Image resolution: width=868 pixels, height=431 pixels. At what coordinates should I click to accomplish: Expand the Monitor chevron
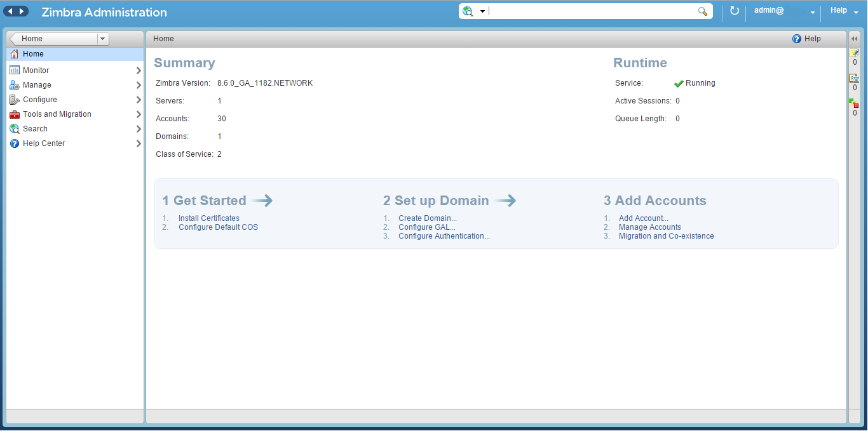pos(139,70)
